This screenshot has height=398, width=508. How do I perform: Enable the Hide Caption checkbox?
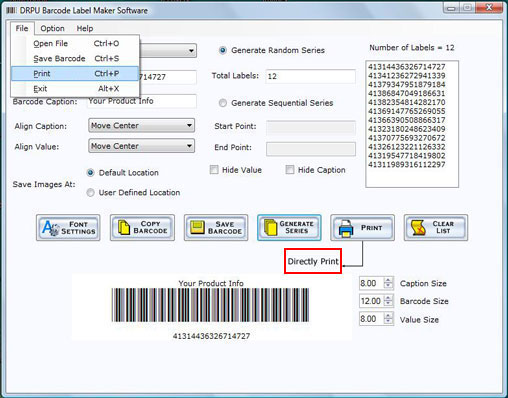pos(290,170)
